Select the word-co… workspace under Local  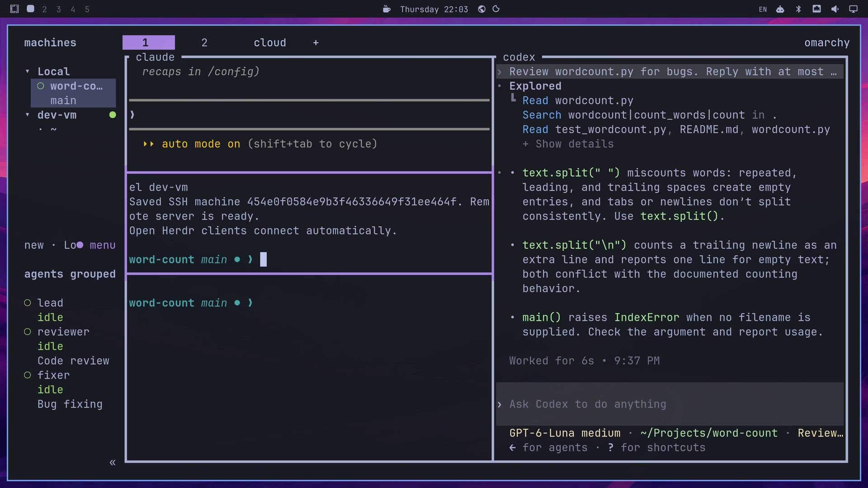click(73, 86)
